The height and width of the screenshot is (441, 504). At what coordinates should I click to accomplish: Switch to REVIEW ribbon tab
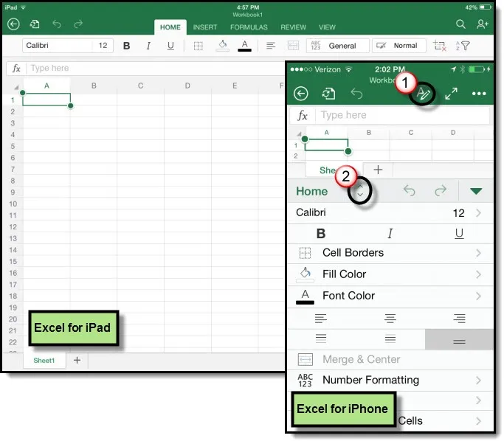(293, 27)
